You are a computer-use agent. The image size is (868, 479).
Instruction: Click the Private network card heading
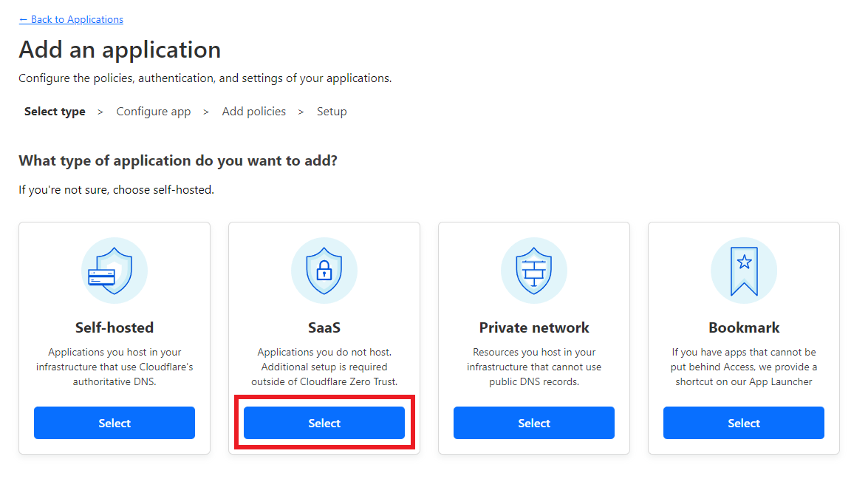(534, 327)
